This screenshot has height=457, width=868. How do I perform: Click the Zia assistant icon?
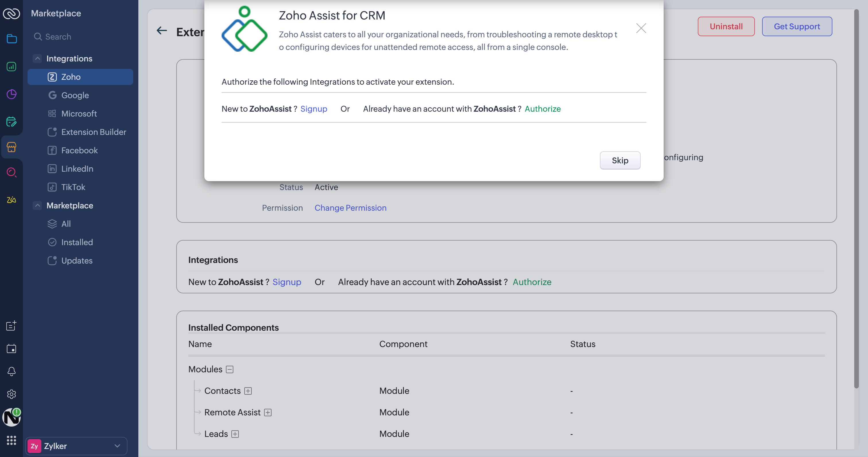11,200
